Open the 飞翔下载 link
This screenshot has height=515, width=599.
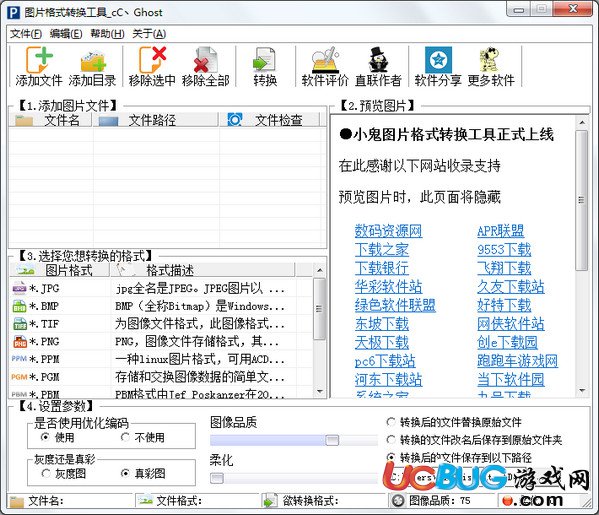(504, 268)
